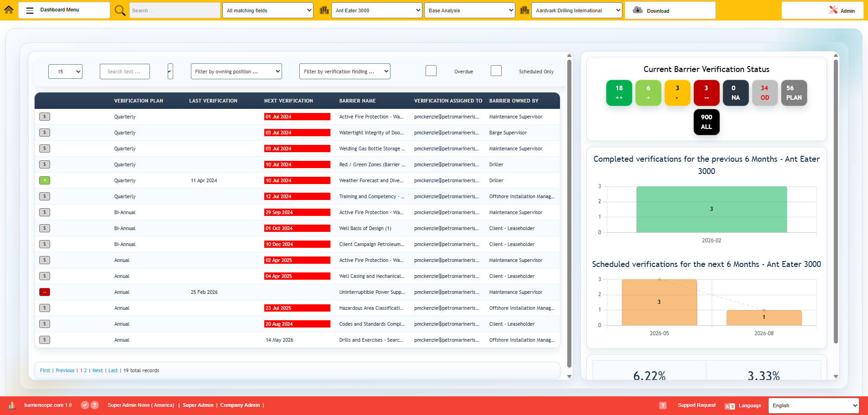Sort by NEXT VERIFICATION column header

coord(288,101)
